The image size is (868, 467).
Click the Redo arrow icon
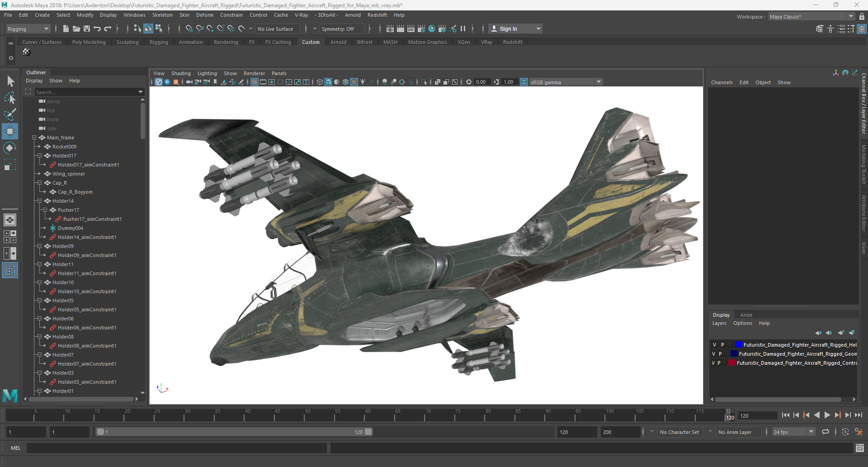click(x=108, y=29)
